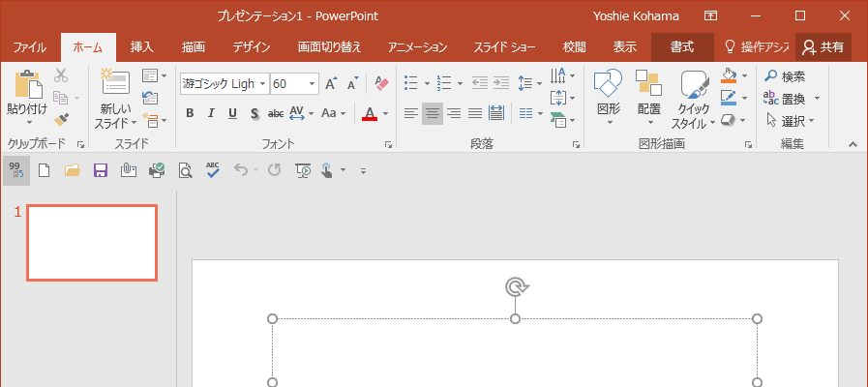This screenshot has height=387, width=868.
Task: Click the 共有 (Share) button
Action: (823, 46)
